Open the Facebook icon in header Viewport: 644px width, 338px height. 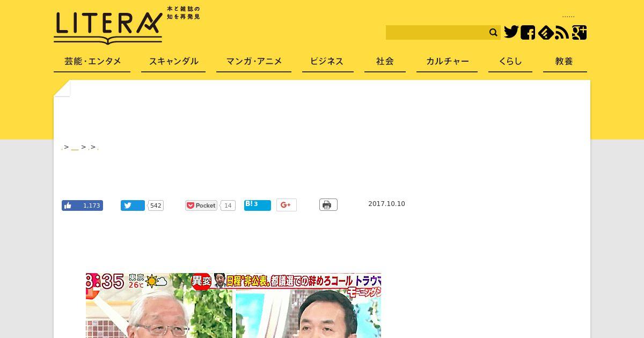point(528,32)
